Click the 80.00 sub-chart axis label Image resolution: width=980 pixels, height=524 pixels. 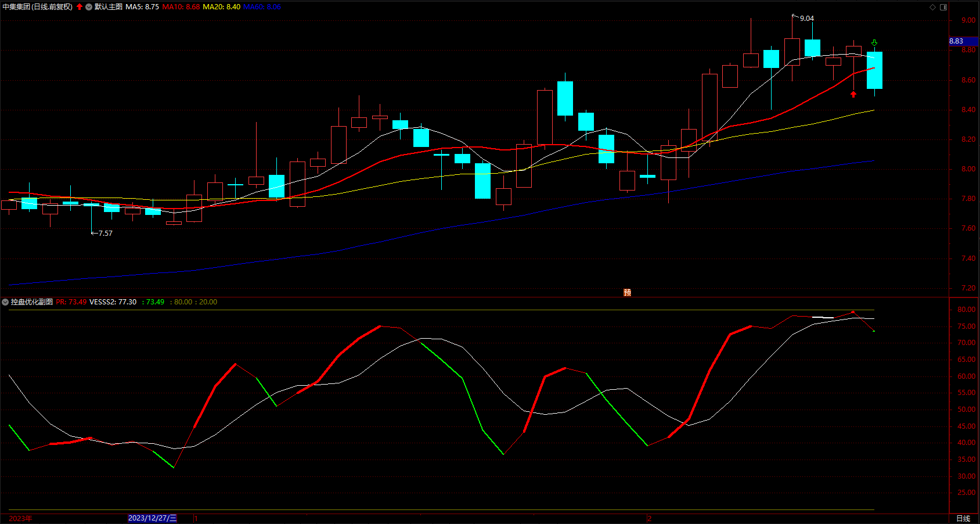pos(967,310)
